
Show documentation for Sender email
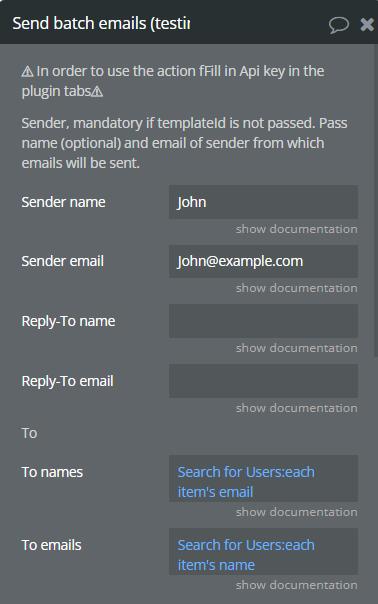pyautogui.click(x=296, y=288)
